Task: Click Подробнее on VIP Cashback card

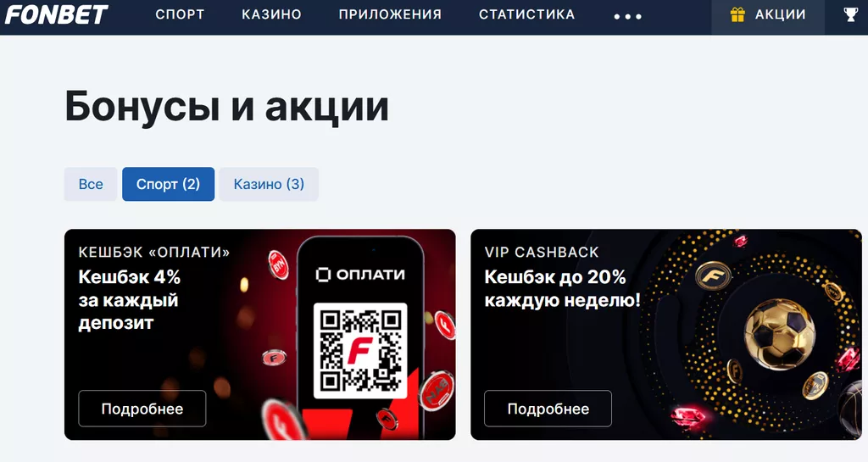Action: pos(548,409)
